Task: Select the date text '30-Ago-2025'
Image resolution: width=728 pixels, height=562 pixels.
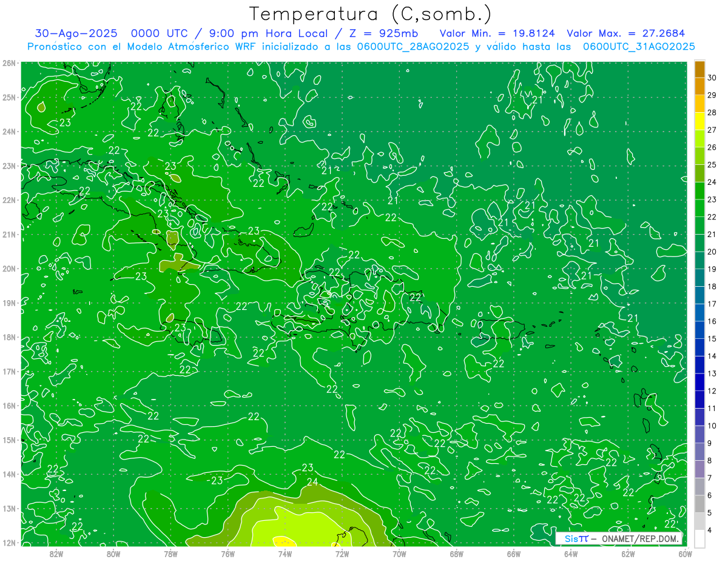Action: pos(77,33)
